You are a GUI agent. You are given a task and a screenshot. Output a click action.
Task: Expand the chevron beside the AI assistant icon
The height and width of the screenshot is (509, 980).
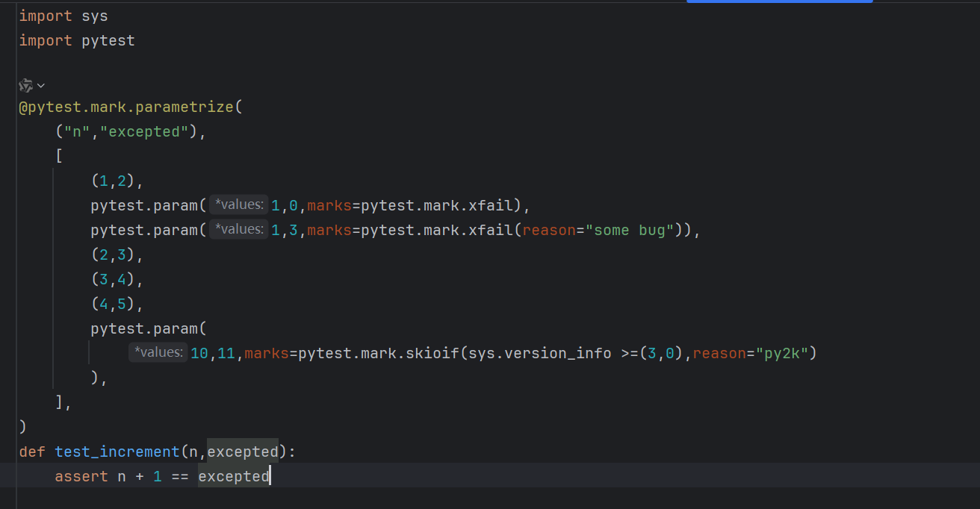click(41, 86)
